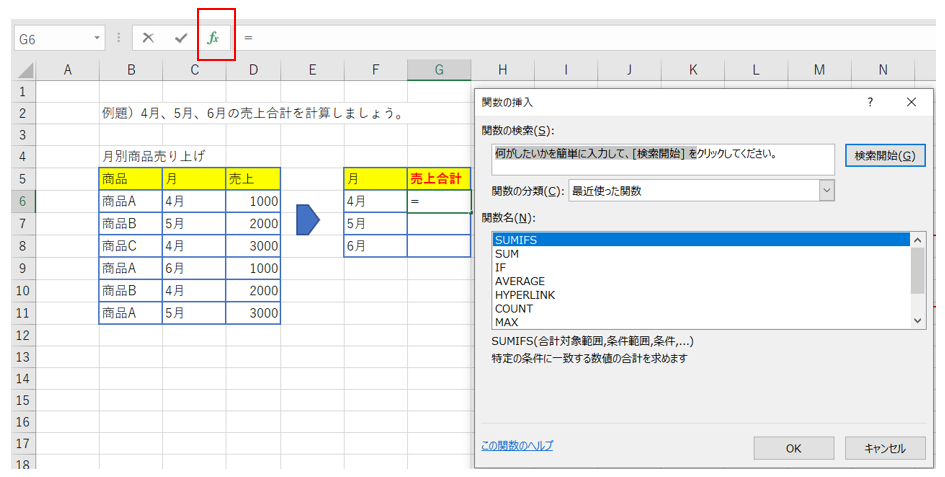Click the select-all corner triangle
The width and height of the screenshot is (945, 477).
24,70
